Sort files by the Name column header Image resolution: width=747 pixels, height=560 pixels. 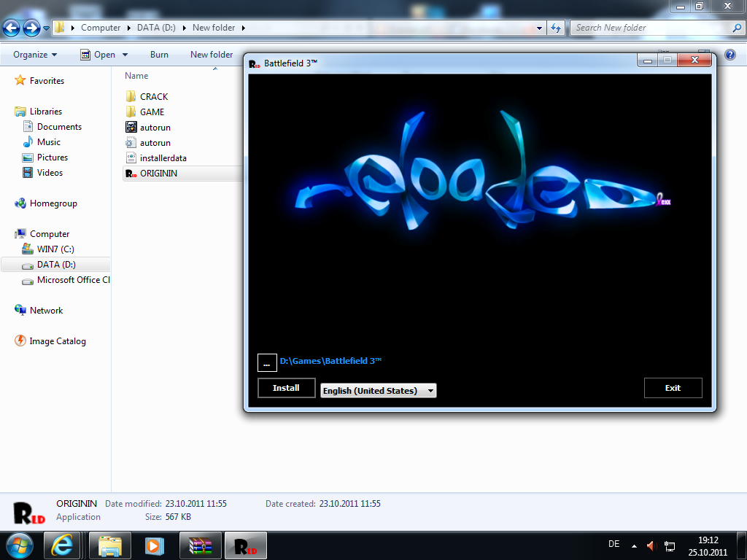coord(136,76)
